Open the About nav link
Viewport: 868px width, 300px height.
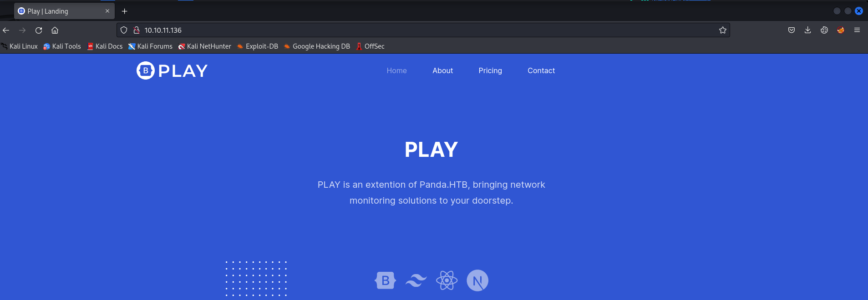click(x=443, y=70)
